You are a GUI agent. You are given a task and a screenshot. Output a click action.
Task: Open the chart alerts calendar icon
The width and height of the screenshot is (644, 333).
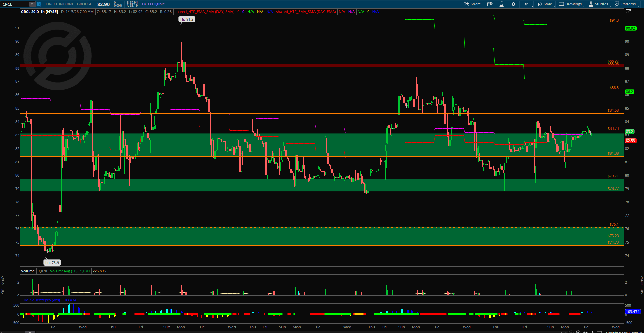[490, 4]
